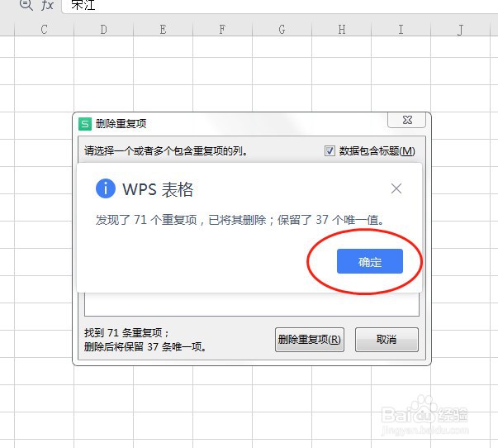Select column C header
Screen dimensions: 498x448
(x=44, y=30)
